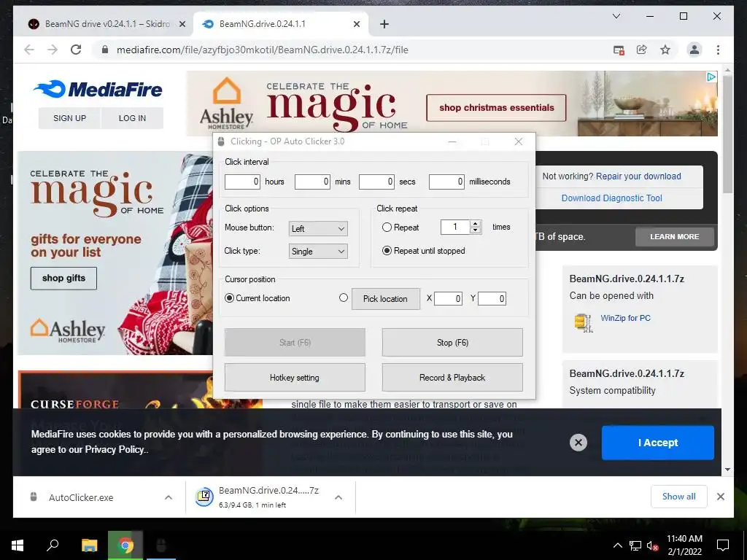
Task: Click LOG IN on MediaFire
Action: coord(132,118)
